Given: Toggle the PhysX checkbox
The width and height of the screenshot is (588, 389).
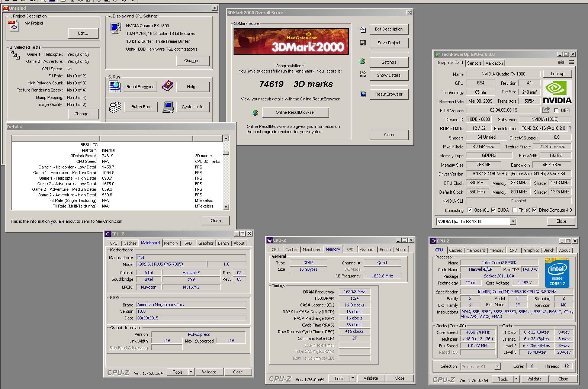Looking at the screenshot, I should [514, 210].
